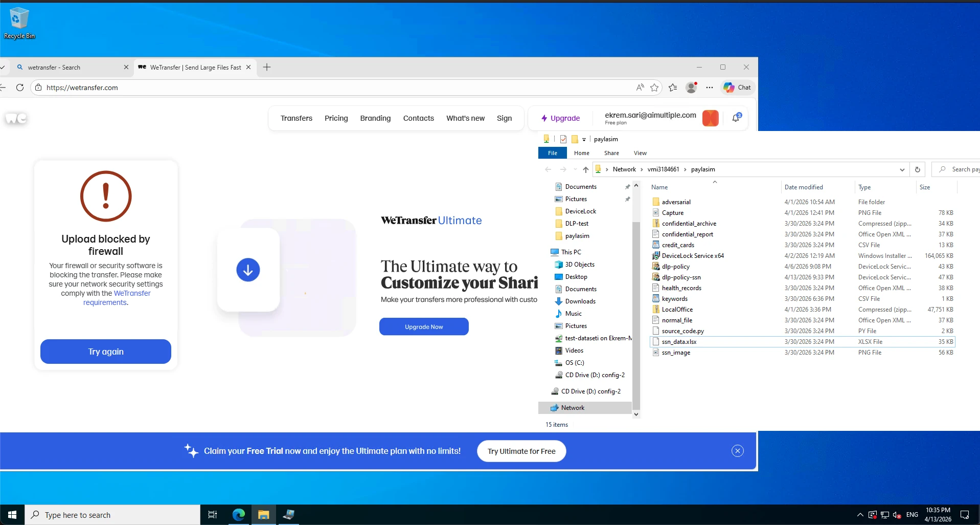Viewport: 980px width, 525px height.
Task: Open the Recycle Bin desktop icon
Action: (19, 23)
